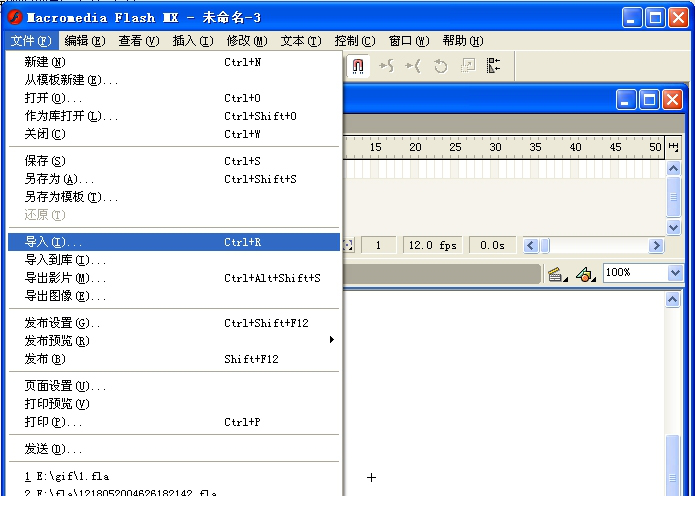695x515 pixels.
Task: Close the Macromedia Flash MX application window
Action: click(x=679, y=18)
